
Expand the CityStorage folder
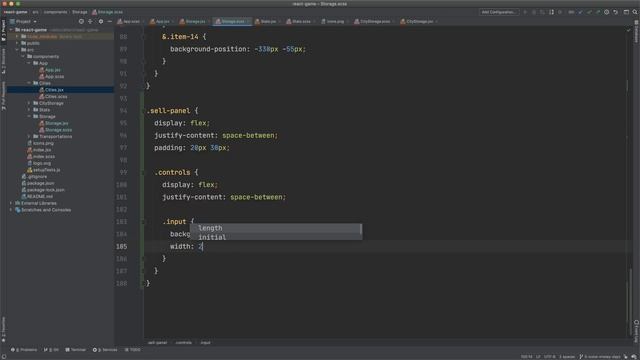[29, 103]
